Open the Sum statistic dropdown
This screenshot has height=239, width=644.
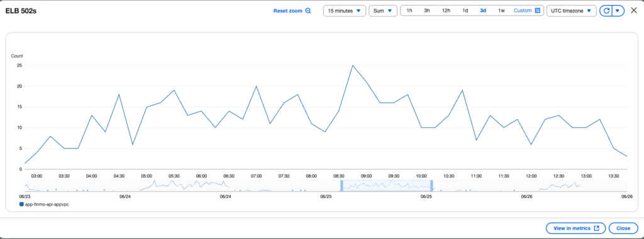383,11
